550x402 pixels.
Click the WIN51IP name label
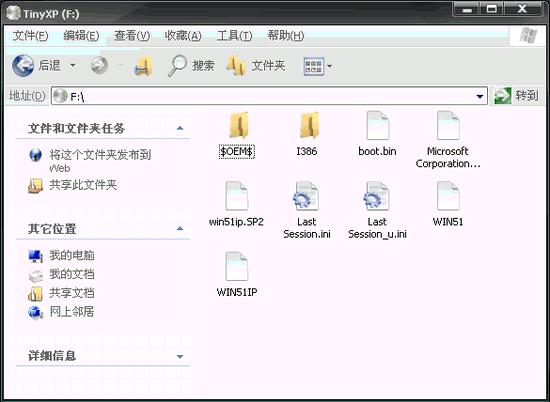point(237,292)
